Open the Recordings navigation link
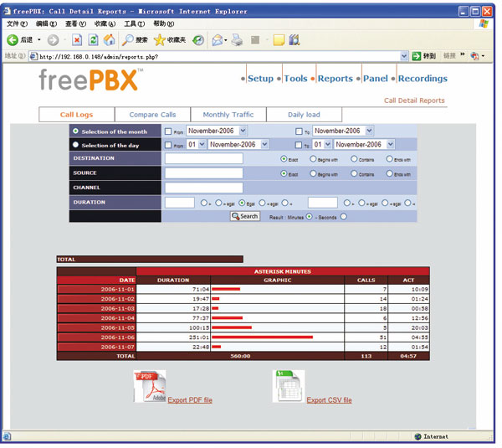 click(x=422, y=79)
